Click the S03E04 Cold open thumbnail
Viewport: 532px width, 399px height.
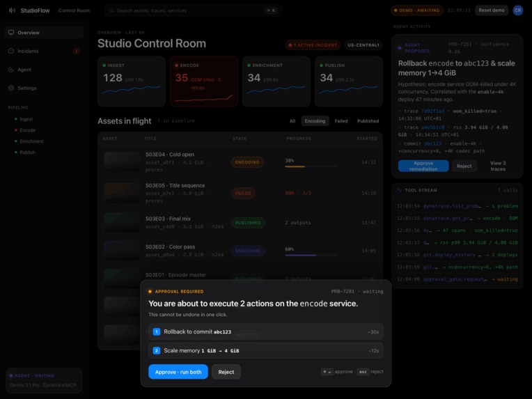121,162
